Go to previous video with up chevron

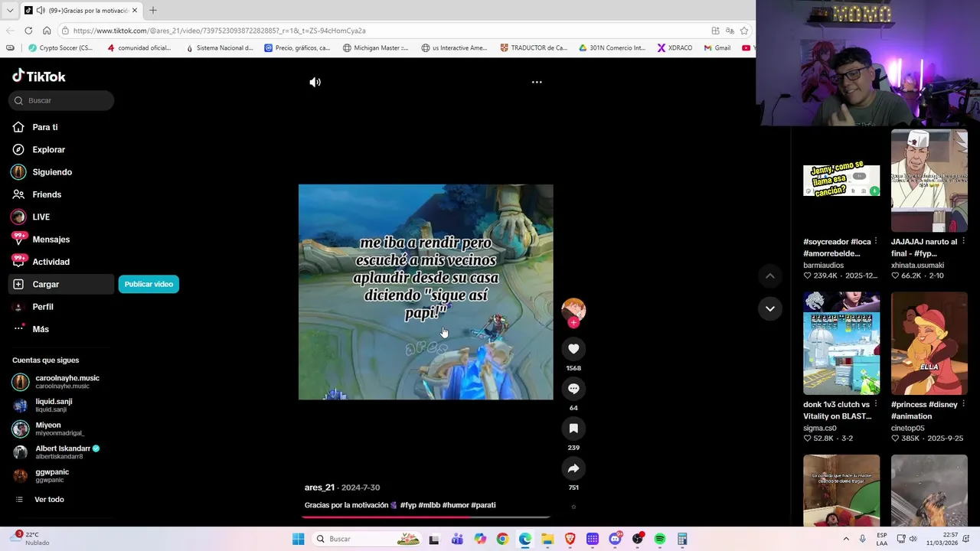pyautogui.click(x=770, y=275)
